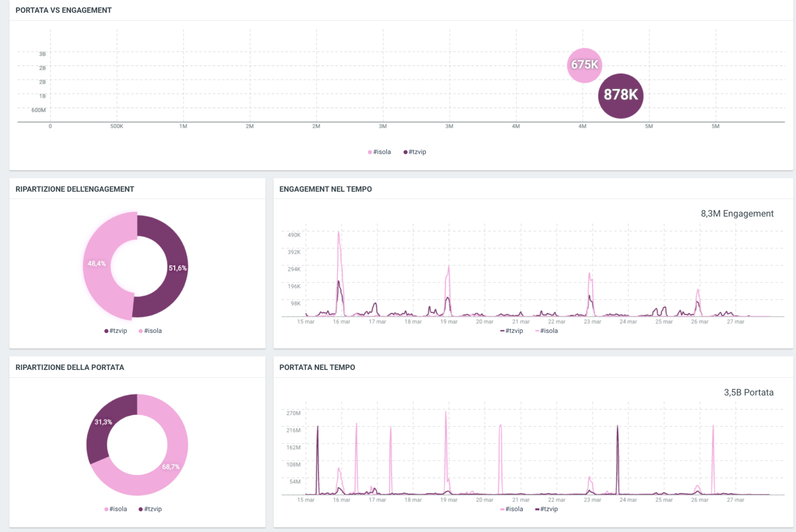Click the 675K #isola bubble

click(x=584, y=65)
